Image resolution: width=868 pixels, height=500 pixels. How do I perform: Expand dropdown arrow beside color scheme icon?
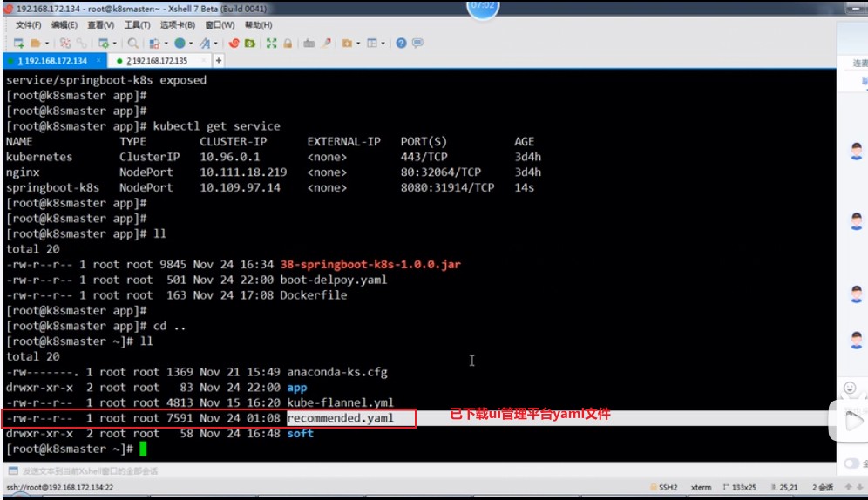166,44
